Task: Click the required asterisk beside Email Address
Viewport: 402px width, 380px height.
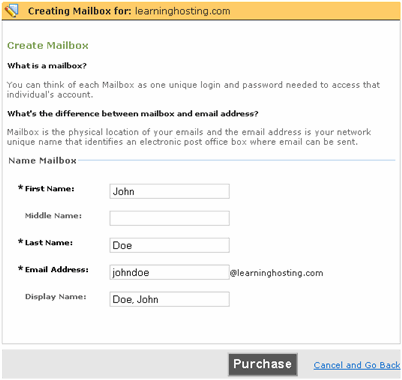Action: click(21, 268)
